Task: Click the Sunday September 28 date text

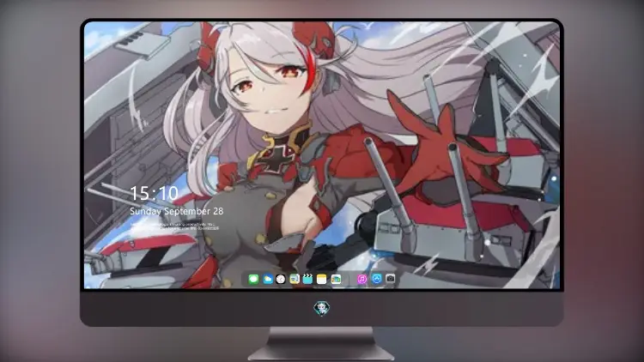Action: click(x=177, y=211)
